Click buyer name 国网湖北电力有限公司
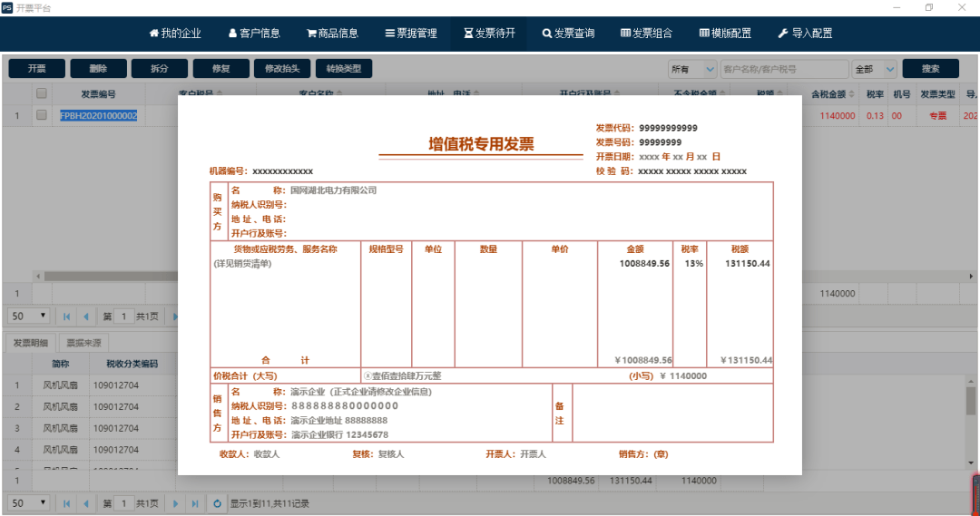Viewport: 980px width, 516px height. coord(333,190)
